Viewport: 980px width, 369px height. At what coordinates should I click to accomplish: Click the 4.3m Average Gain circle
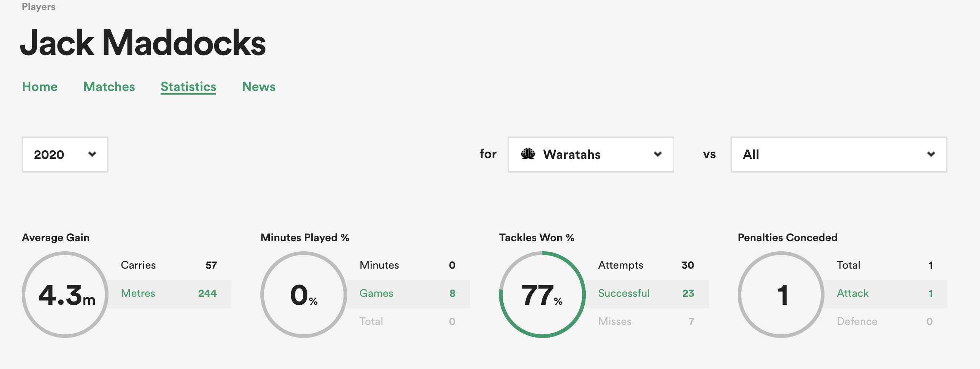click(65, 295)
